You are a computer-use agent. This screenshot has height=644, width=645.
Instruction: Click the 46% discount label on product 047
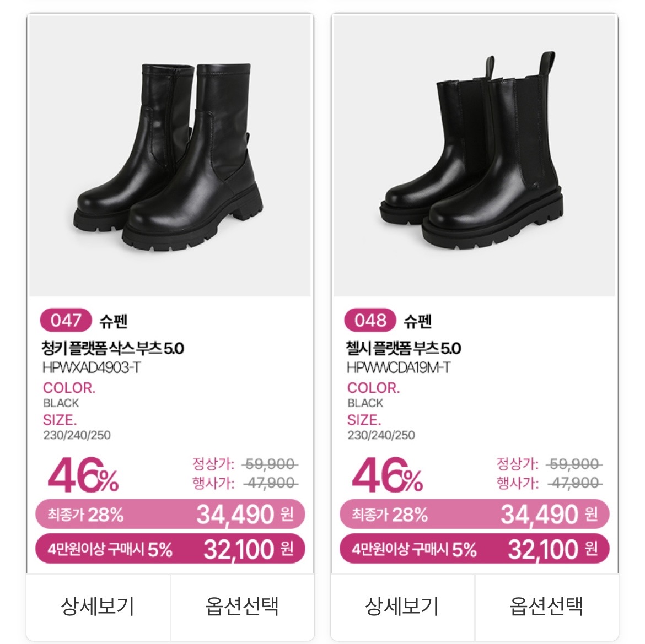pos(83,476)
